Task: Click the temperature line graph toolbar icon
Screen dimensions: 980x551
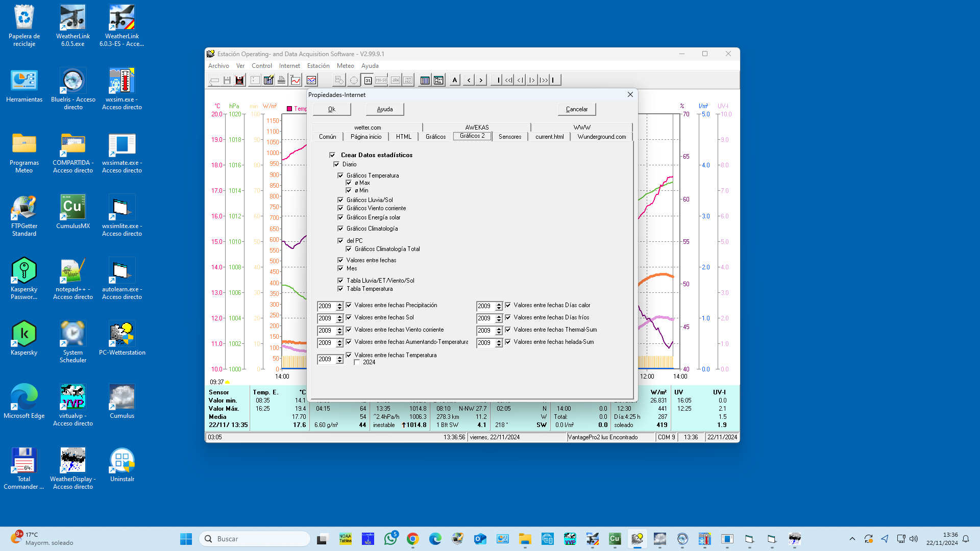Action: 296,80
